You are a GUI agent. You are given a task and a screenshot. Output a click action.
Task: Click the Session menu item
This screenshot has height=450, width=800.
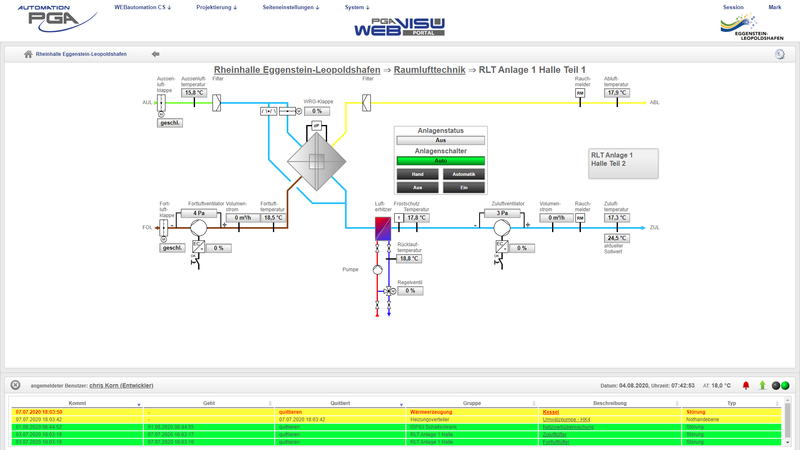733,7
